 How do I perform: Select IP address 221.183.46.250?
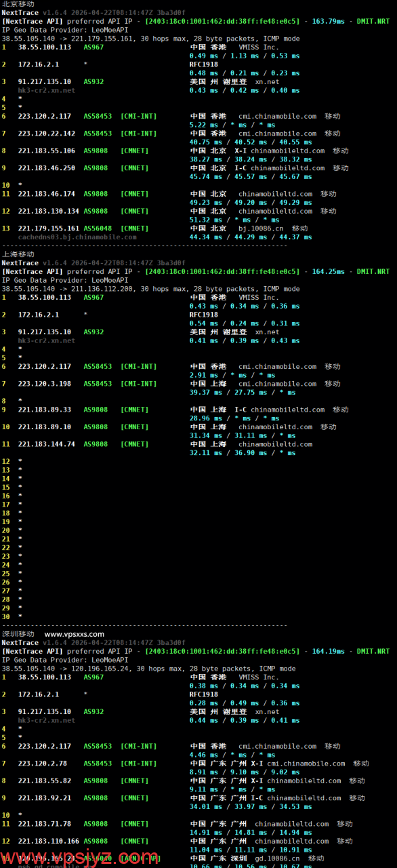tap(47, 168)
